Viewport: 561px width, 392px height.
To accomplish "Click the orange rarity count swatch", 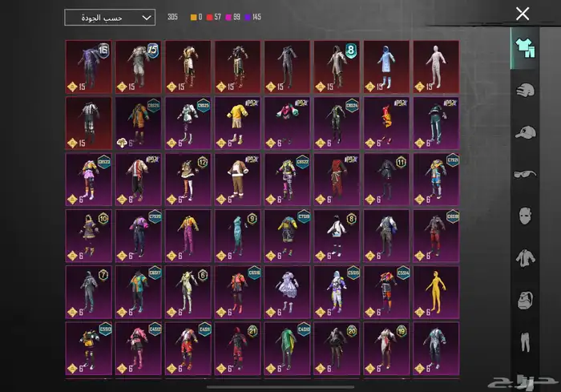I will [194, 18].
